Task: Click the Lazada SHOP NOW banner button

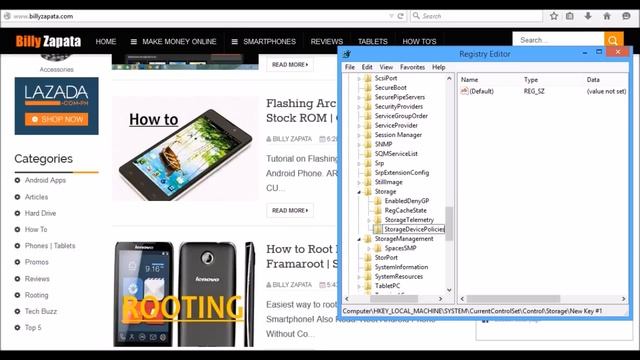Action: 56,119
